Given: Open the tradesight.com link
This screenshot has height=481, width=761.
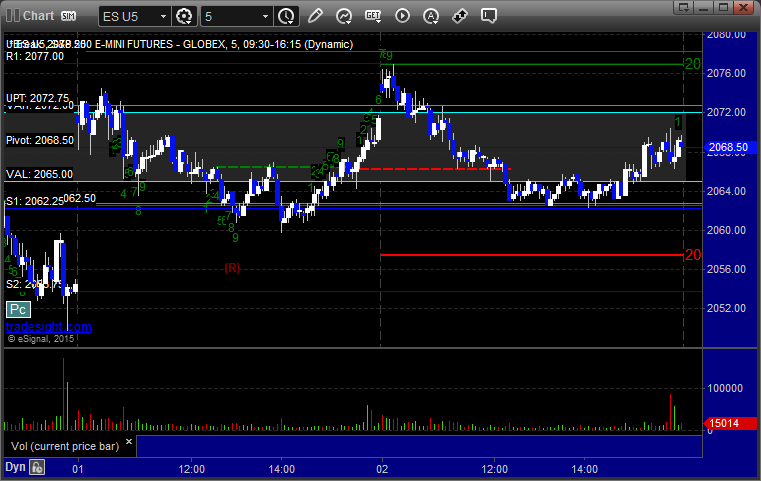Looking at the screenshot, I should (49, 327).
